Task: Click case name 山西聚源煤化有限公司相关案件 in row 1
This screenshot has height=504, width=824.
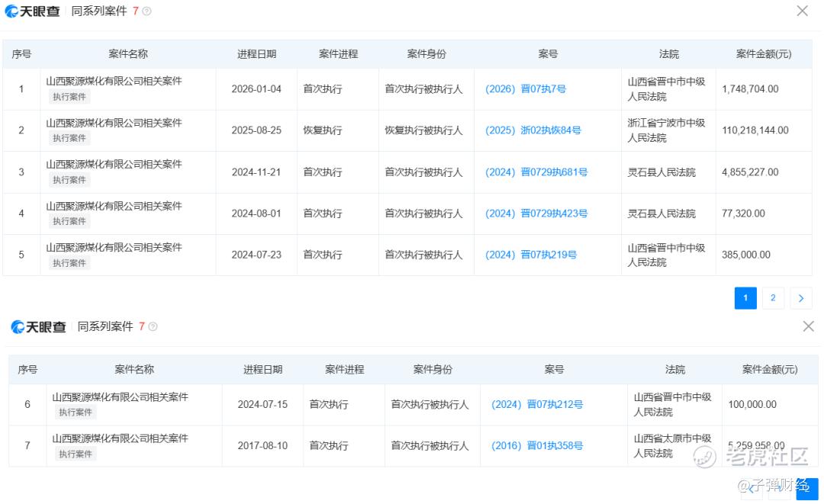Action: 114,82
